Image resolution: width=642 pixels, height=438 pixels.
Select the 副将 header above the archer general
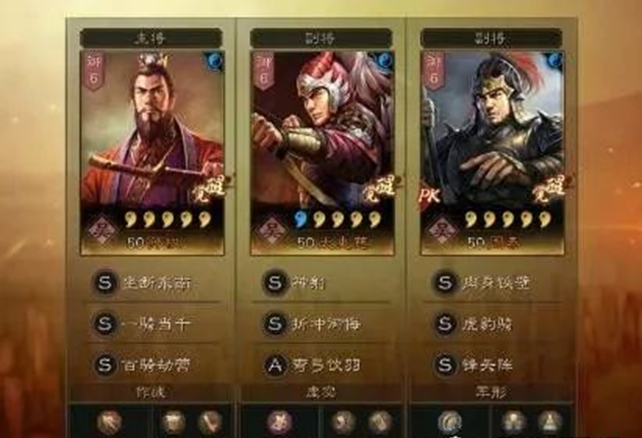coord(321,38)
